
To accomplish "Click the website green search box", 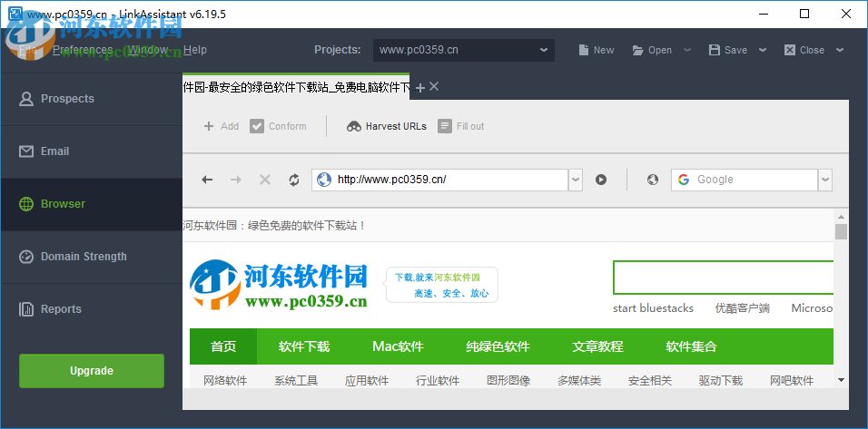I will [723, 278].
